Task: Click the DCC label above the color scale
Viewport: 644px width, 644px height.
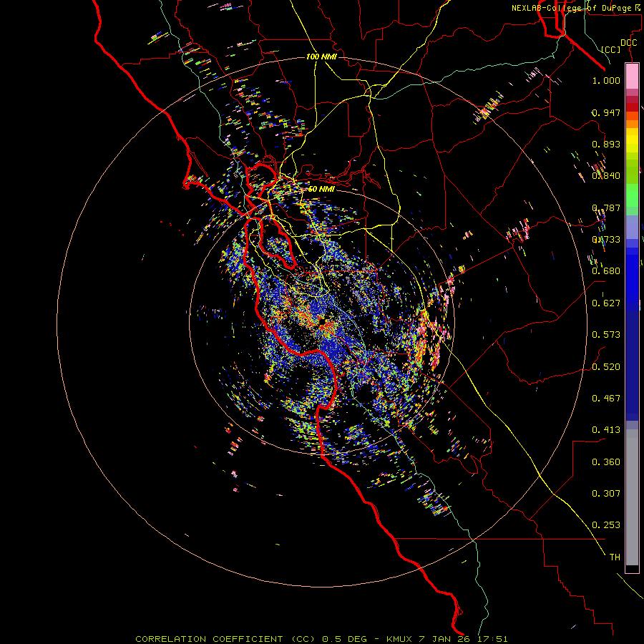Action: pyautogui.click(x=628, y=43)
